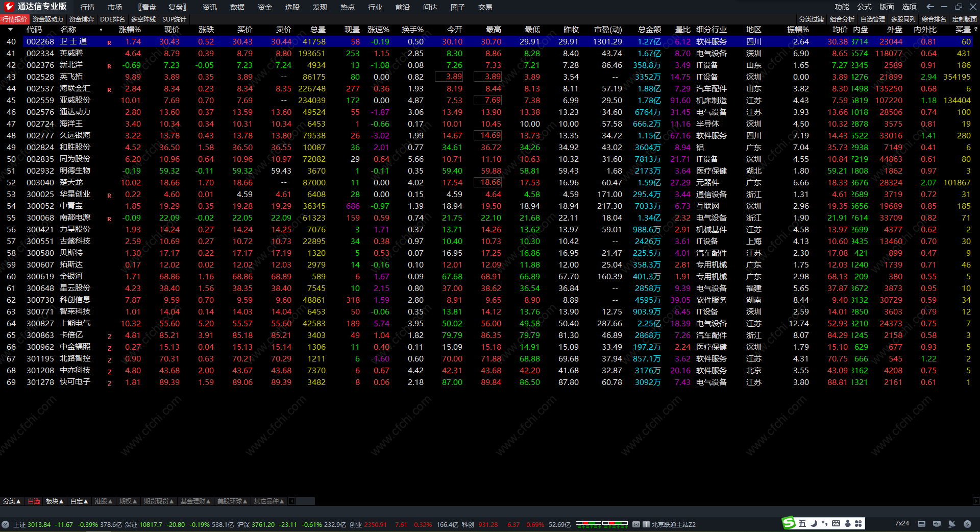Open the 功能 menu
Image resolution: width=980 pixels, height=532 pixels.
[842, 7]
